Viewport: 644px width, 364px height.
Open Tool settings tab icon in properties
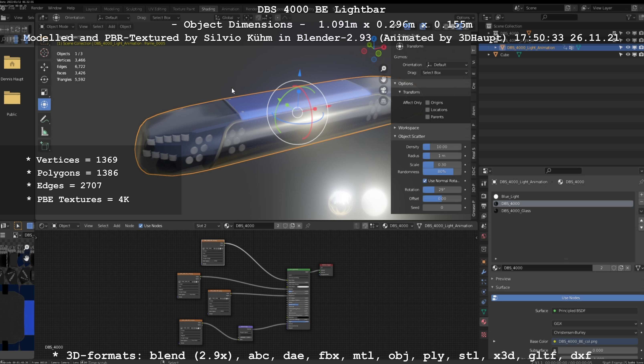[x=484, y=183]
